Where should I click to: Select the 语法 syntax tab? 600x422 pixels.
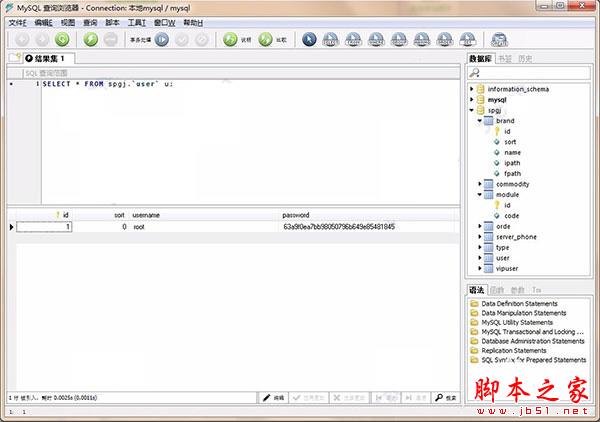[x=477, y=290]
